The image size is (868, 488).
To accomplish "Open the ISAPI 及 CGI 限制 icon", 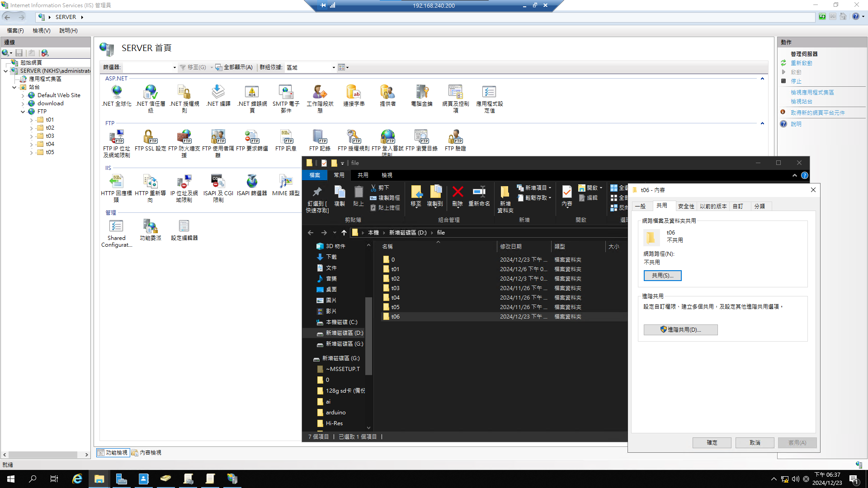I will [218, 188].
